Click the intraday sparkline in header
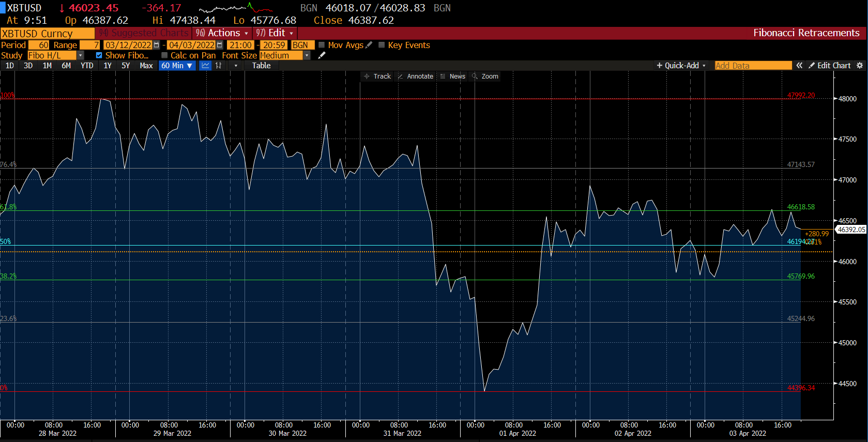The image size is (868, 442). coord(236,8)
